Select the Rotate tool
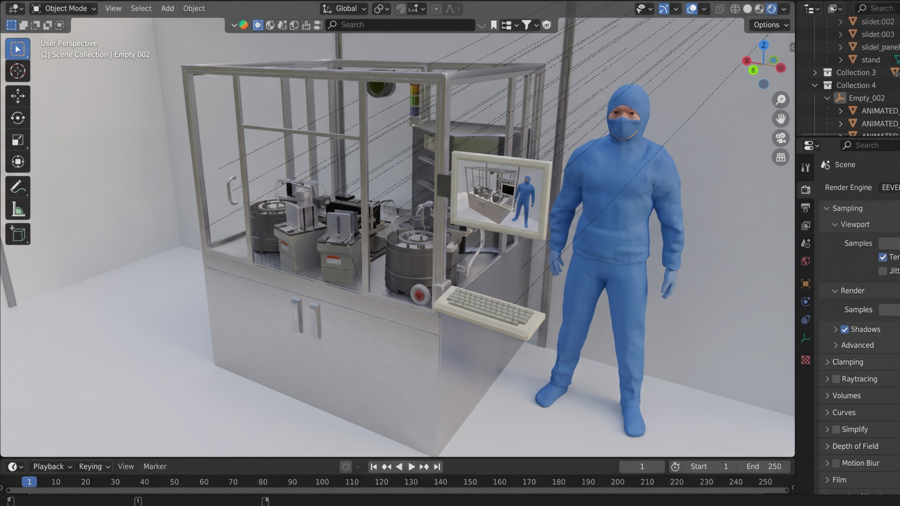This screenshot has height=506, width=900. (x=17, y=118)
